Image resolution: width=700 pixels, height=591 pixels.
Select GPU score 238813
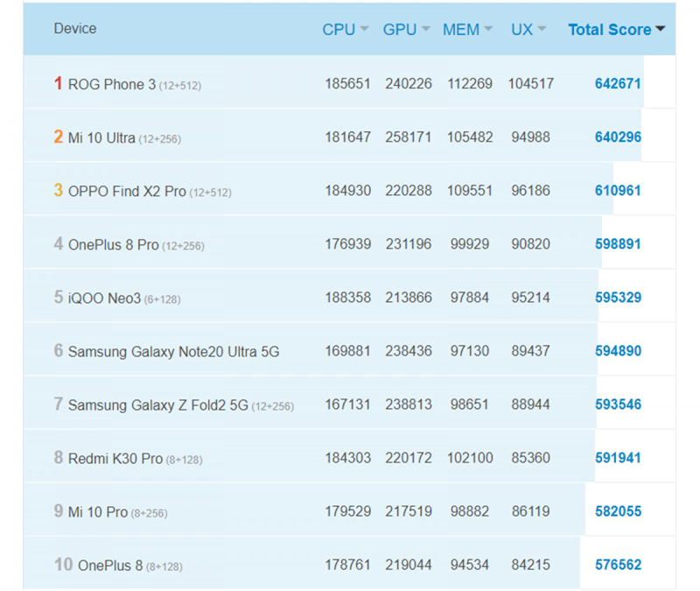(409, 405)
